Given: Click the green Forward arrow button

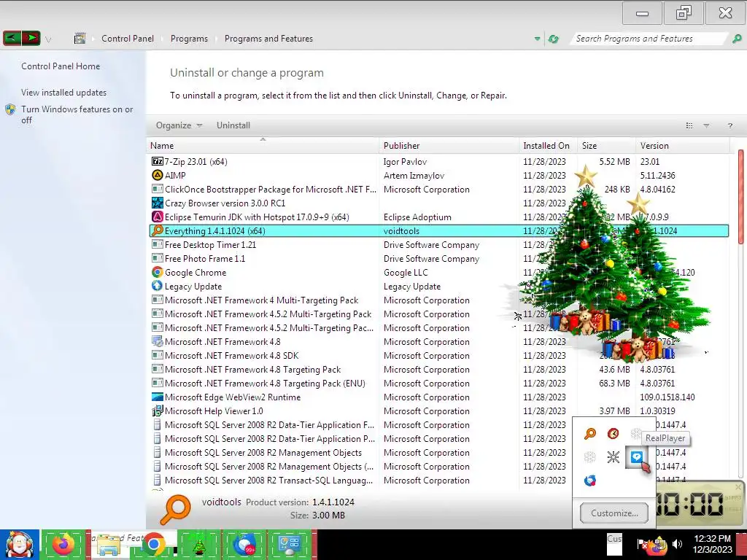Looking at the screenshot, I should pos(31,38).
